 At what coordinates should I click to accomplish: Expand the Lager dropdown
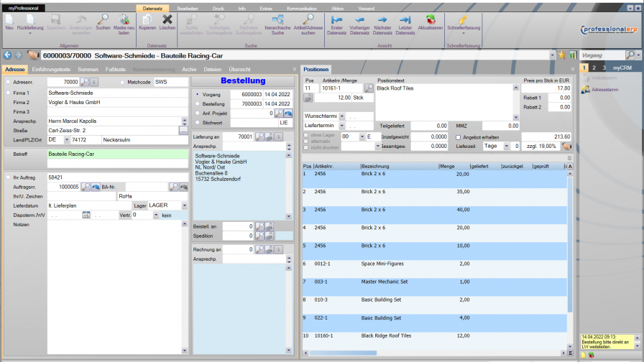point(185,205)
